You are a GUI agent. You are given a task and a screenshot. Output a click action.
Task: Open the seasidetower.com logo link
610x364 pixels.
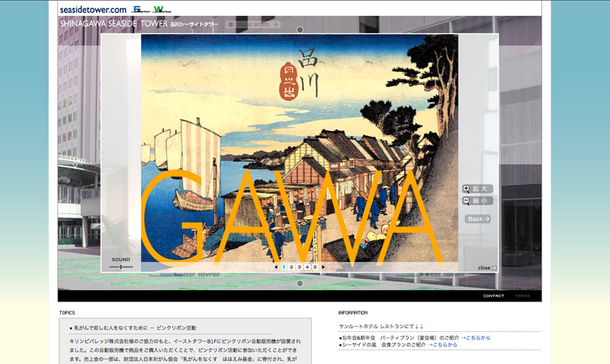click(x=93, y=9)
